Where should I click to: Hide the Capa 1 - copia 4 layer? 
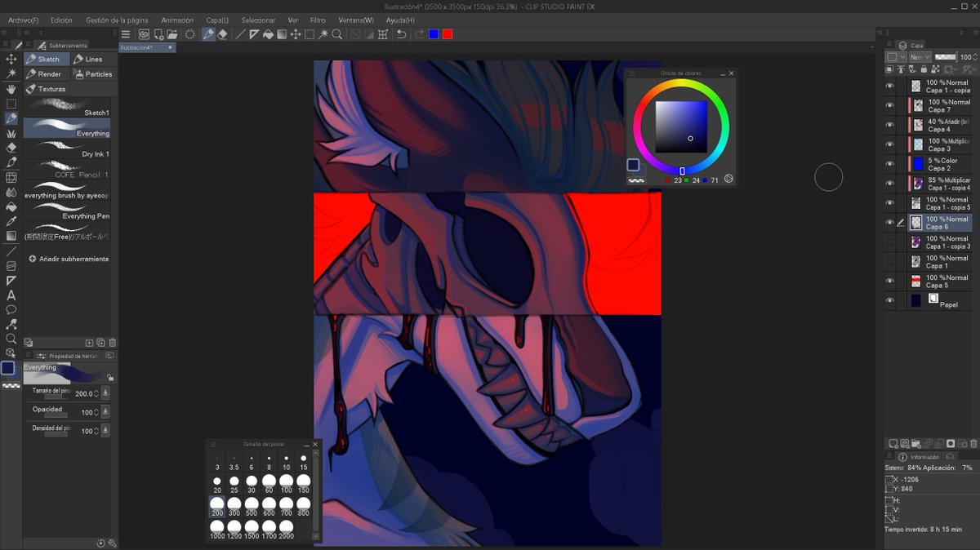pyautogui.click(x=890, y=184)
